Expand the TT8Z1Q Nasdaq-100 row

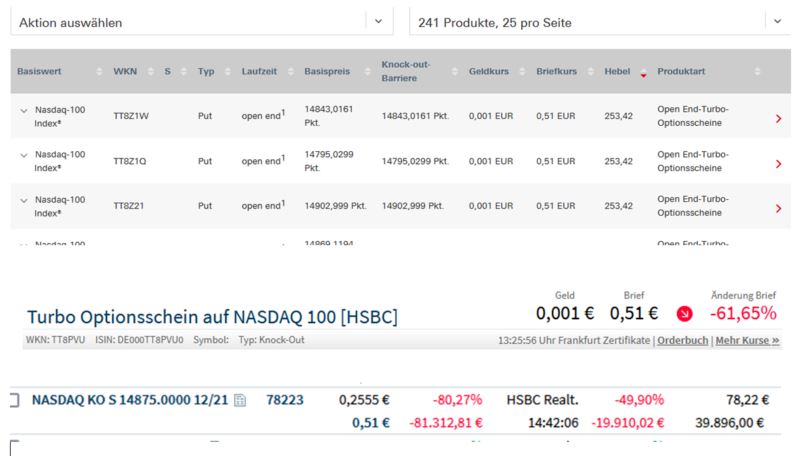(24, 155)
